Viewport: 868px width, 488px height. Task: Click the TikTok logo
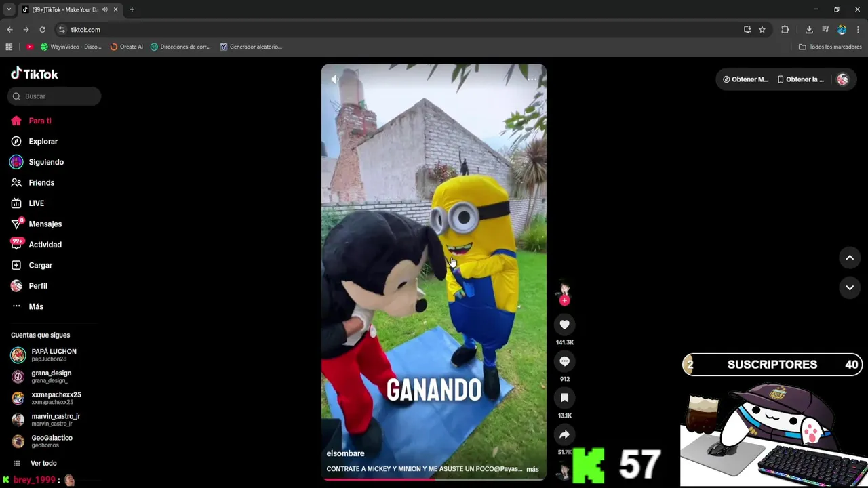pyautogui.click(x=35, y=74)
